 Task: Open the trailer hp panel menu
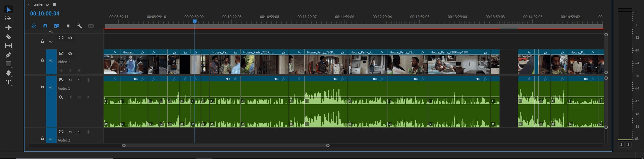[54, 4]
